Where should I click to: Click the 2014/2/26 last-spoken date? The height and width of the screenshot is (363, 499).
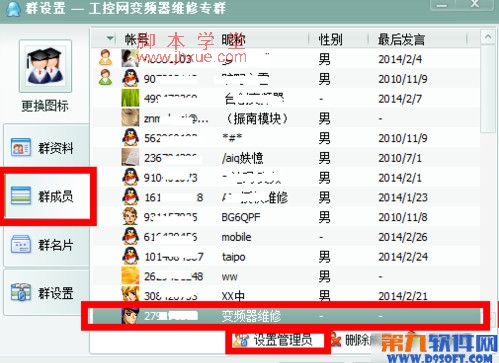403,237
